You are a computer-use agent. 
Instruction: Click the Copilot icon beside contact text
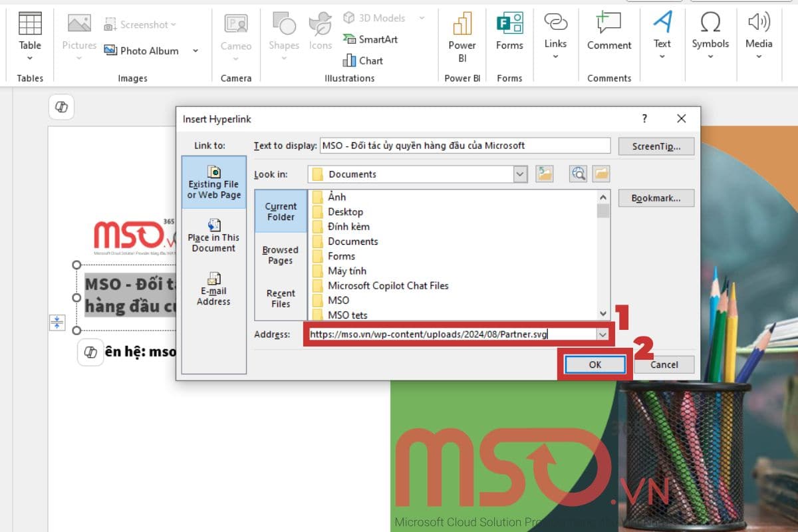[90, 352]
